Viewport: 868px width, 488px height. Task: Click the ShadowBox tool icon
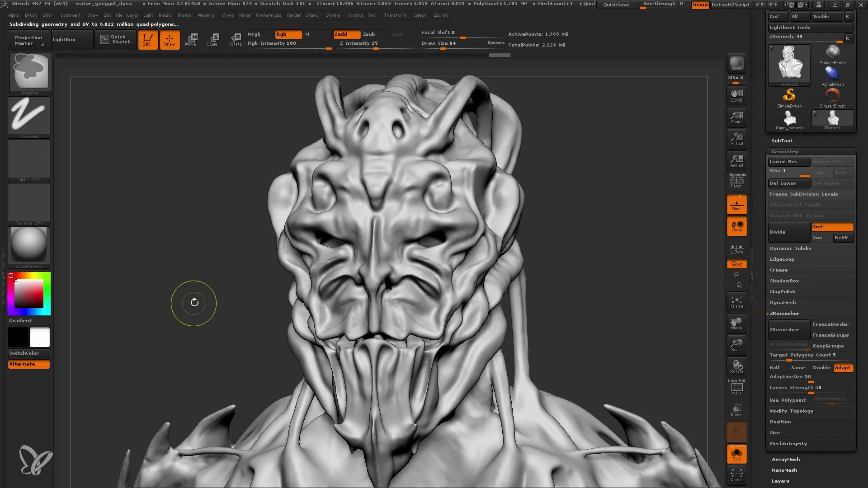coord(784,281)
